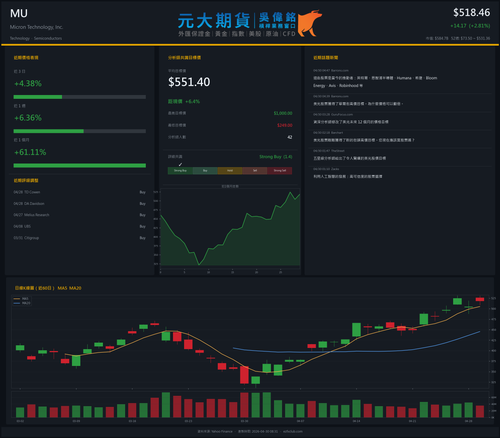
Task: Click the orange bull logo icon
Action: [x=309, y=23]
